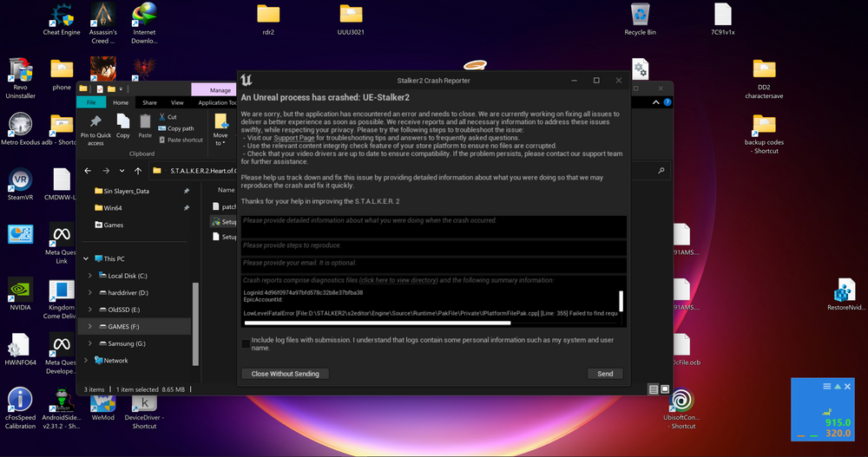
Task: Click the Paste button in Explorer ribbon
Action: click(145, 126)
